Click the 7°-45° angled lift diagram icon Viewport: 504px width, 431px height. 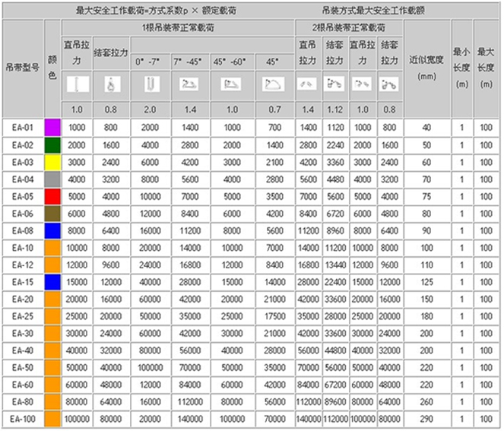pyautogui.click(x=189, y=84)
